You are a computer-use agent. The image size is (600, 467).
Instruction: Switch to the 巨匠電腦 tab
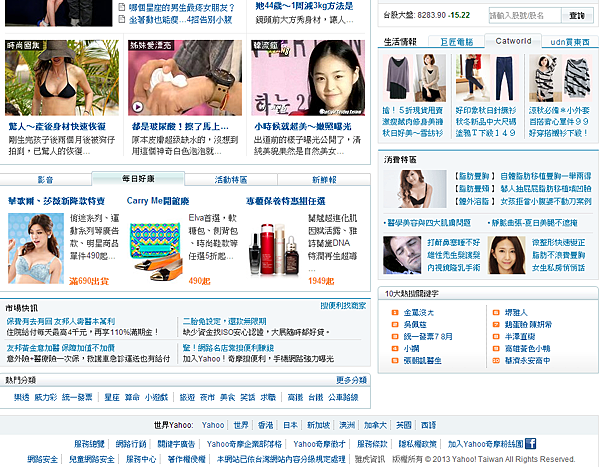(x=457, y=42)
